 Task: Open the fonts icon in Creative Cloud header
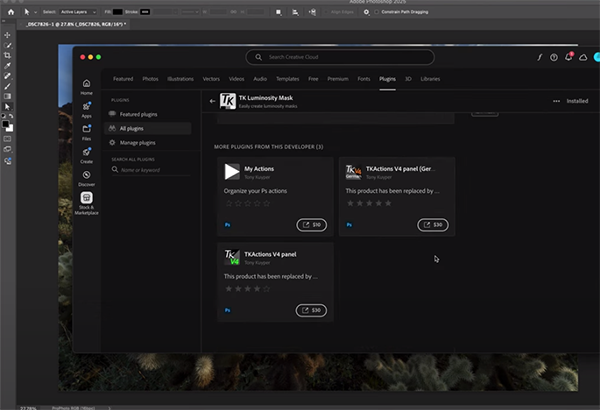tap(540, 57)
